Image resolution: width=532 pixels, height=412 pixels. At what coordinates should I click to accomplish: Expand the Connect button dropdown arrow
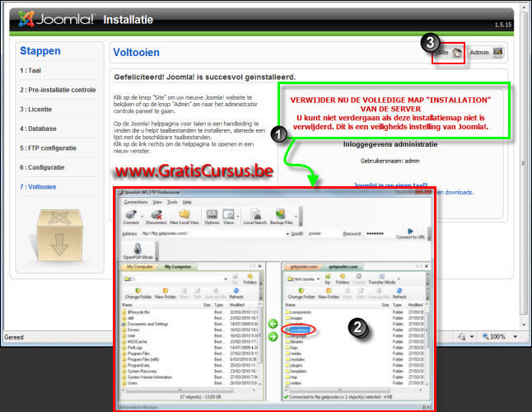pyautogui.click(x=142, y=216)
